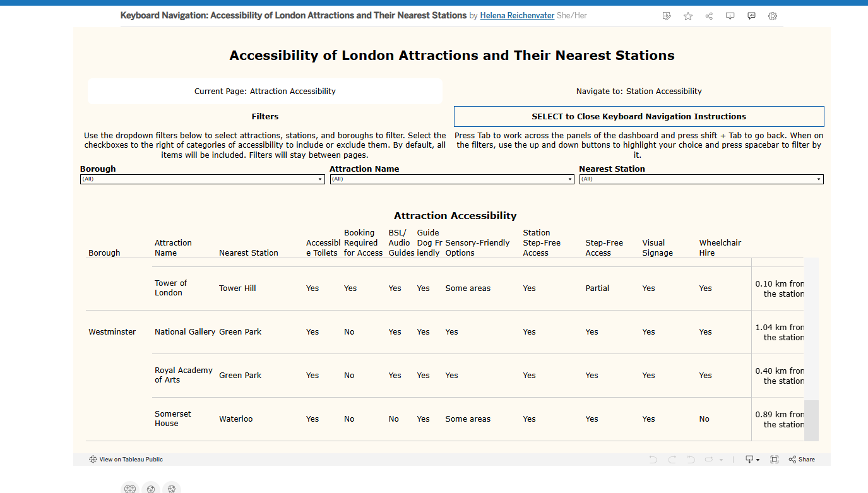
Task: Expand the Attraction Name filter dropdown
Action: point(452,179)
